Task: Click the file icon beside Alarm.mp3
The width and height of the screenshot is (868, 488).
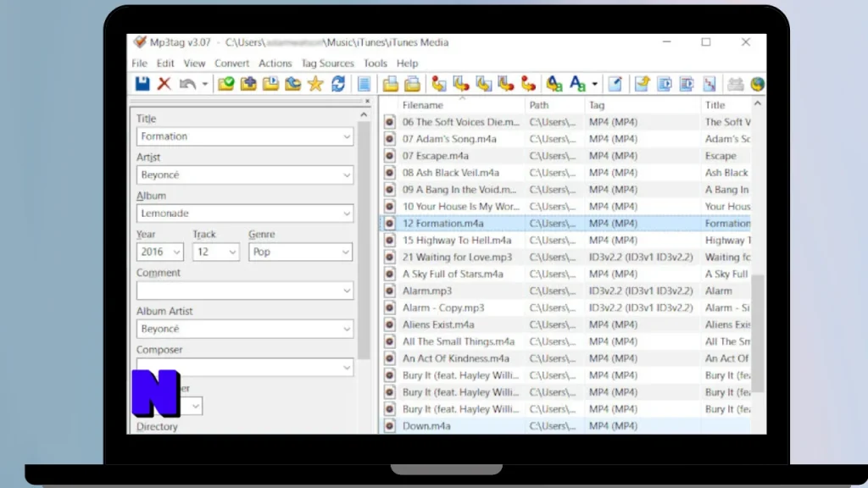Action: click(x=390, y=291)
